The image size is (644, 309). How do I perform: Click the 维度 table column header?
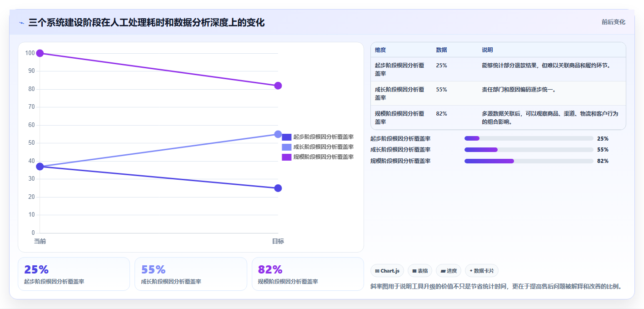click(380, 50)
